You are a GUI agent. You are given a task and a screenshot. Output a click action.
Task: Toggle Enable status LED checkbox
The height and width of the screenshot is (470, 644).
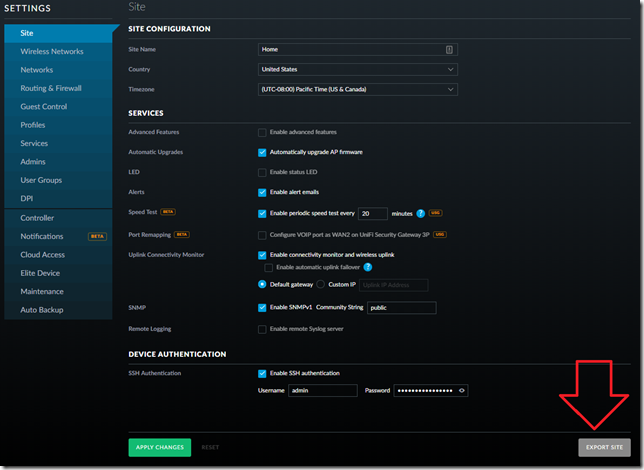(262, 173)
